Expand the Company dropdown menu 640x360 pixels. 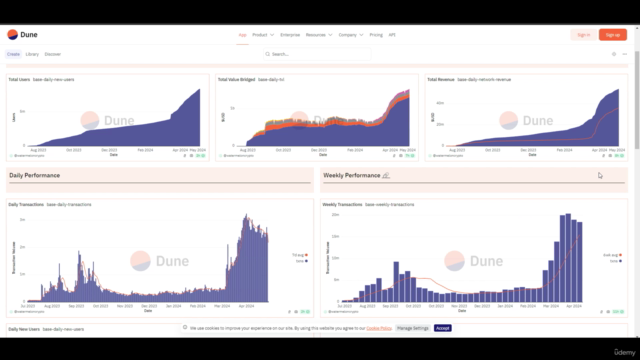click(x=351, y=35)
